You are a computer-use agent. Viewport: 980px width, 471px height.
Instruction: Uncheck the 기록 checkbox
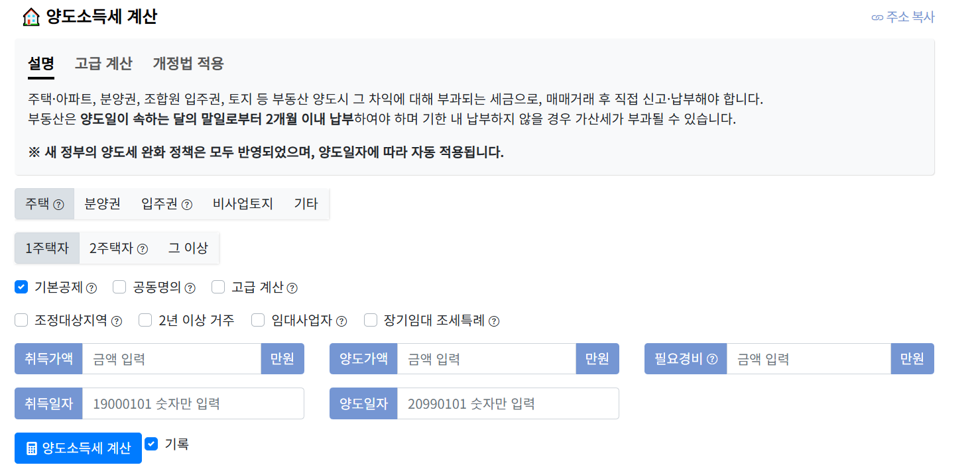151,444
